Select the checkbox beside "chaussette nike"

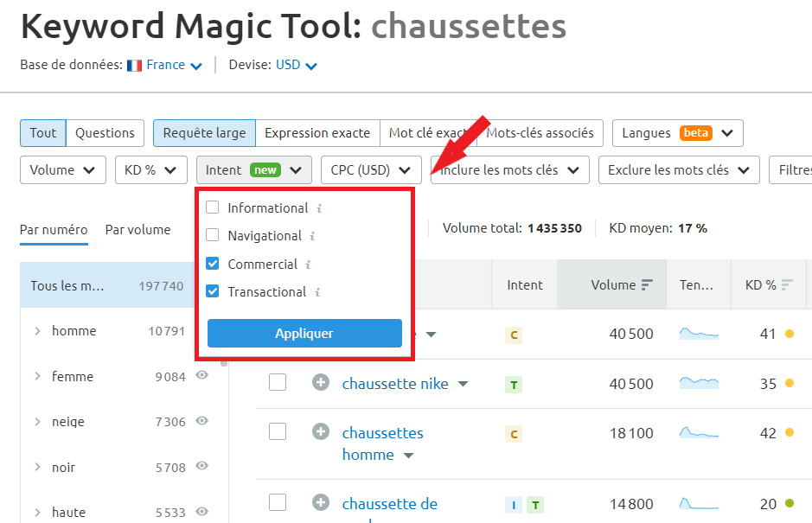point(278,383)
